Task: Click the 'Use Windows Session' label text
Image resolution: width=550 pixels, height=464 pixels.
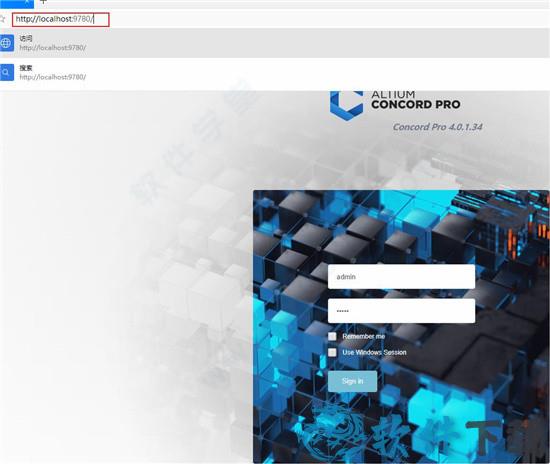Action: pyautogui.click(x=374, y=352)
